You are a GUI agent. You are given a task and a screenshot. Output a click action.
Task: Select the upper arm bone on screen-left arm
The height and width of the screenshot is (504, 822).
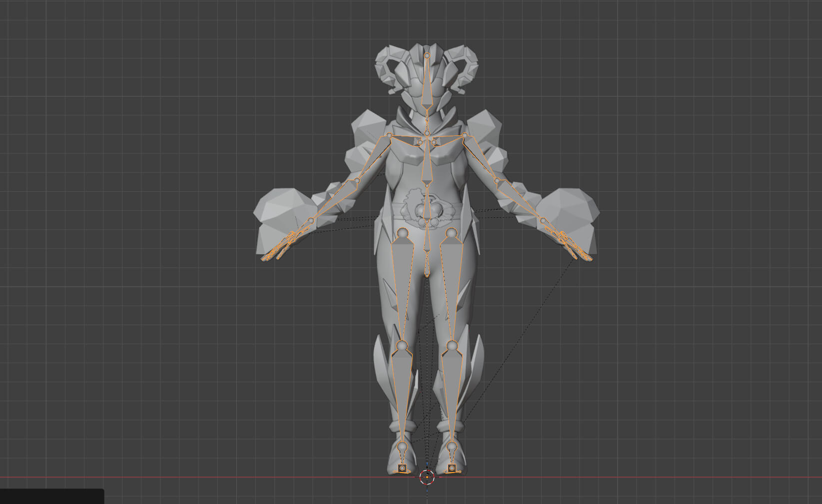pyautogui.click(x=374, y=157)
